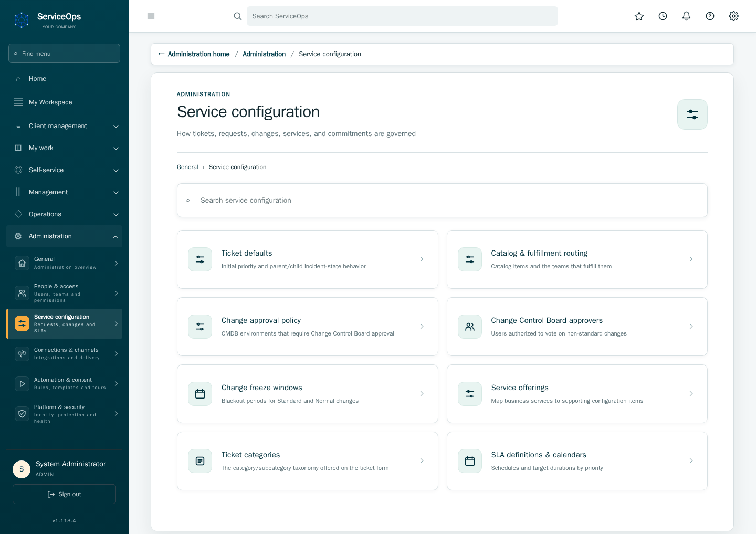Go to Home in the sidebar
This screenshot has width=756, height=534.
(x=64, y=79)
